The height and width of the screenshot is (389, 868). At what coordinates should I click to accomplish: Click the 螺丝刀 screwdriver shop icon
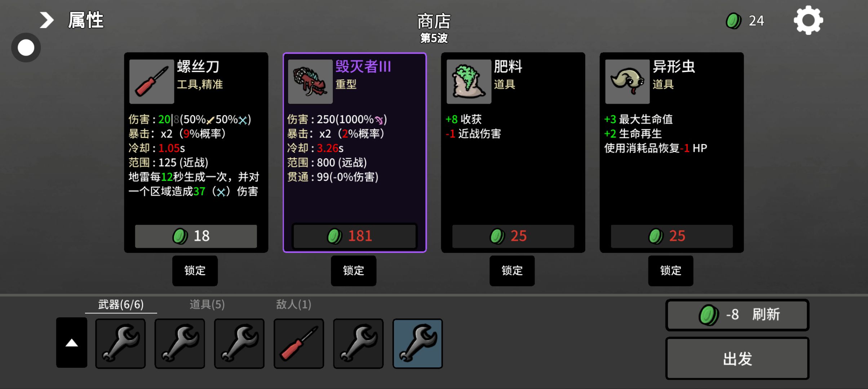click(151, 81)
